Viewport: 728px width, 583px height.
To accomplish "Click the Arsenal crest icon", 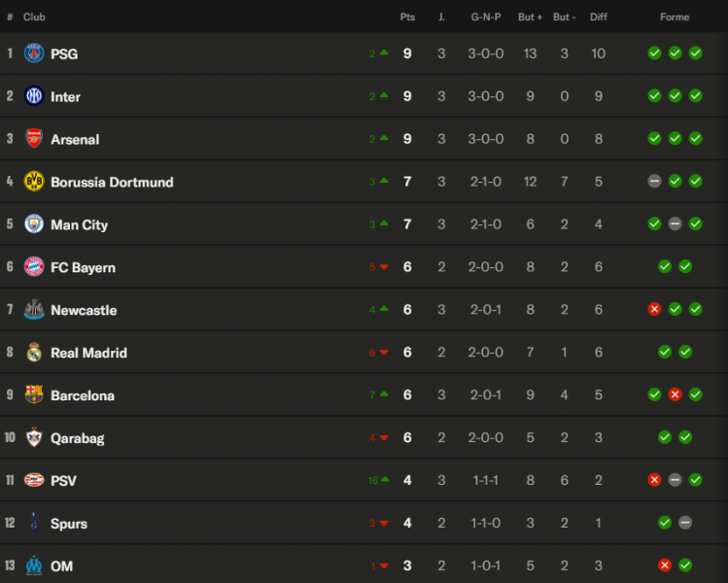I will pos(34,139).
